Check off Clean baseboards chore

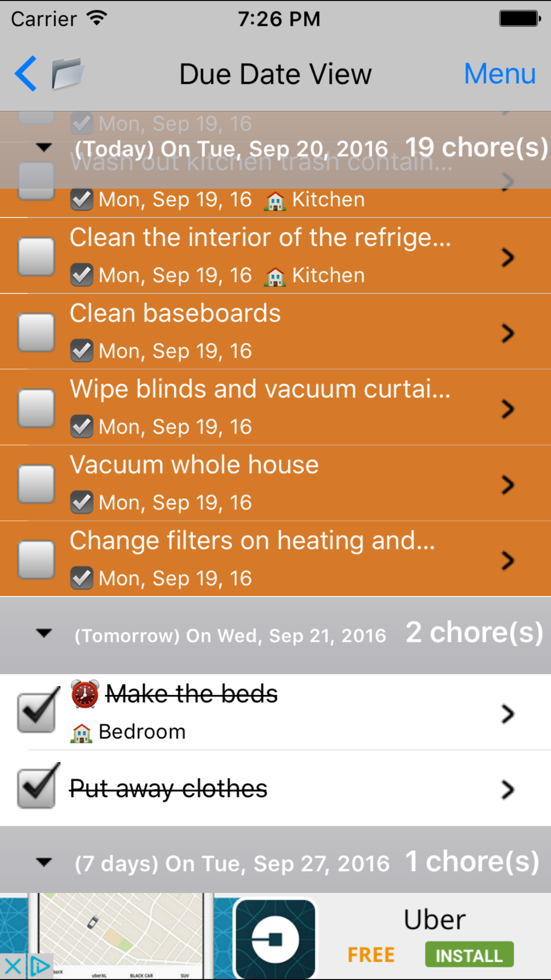tap(36, 332)
